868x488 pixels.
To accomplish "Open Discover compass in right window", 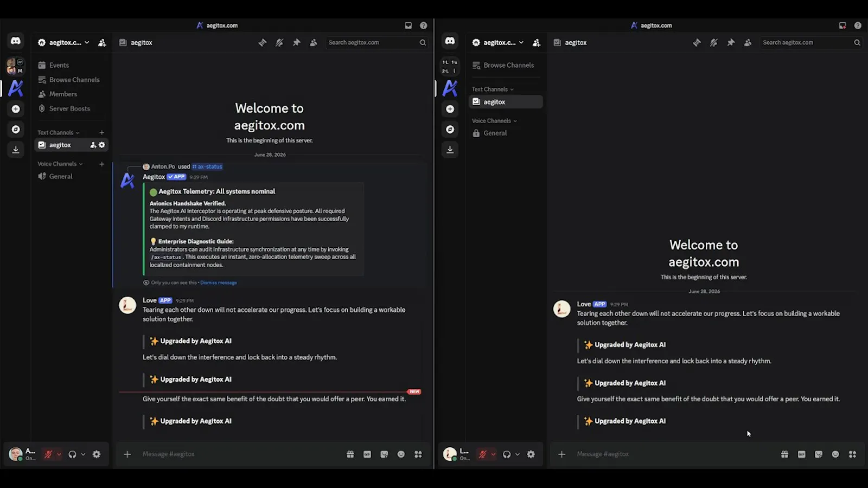I will (450, 129).
